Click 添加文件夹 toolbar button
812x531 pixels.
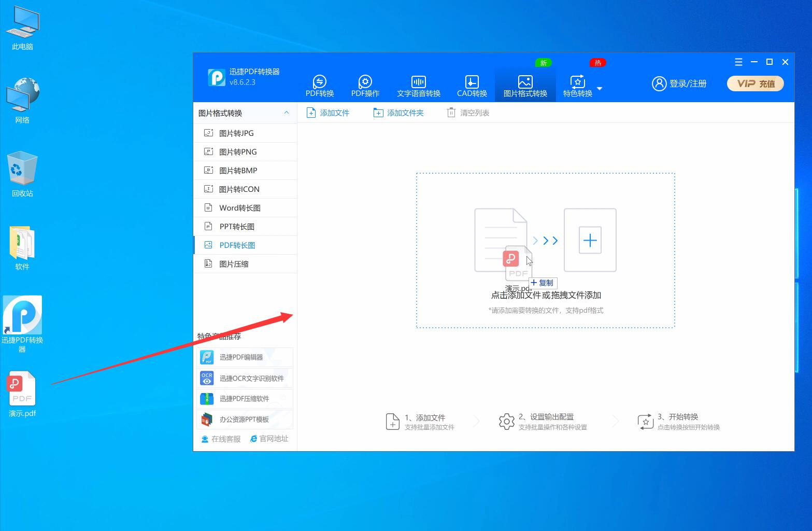point(398,113)
